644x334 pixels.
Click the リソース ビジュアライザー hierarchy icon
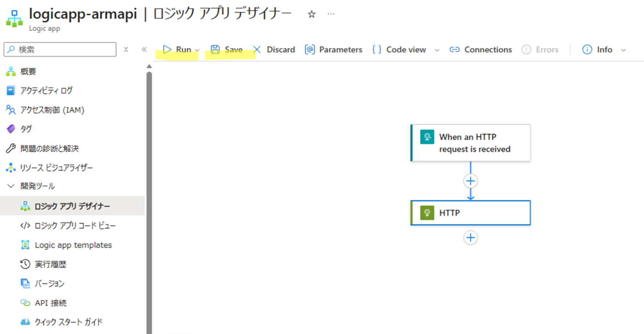tap(11, 168)
